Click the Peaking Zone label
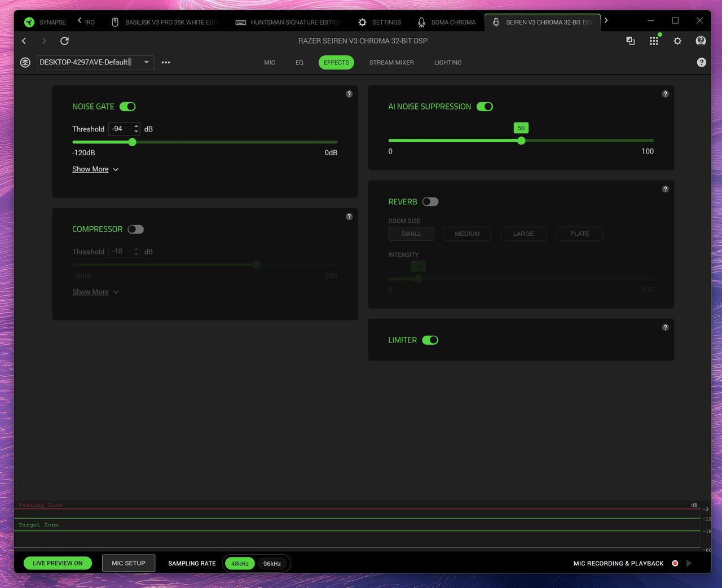The width and height of the screenshot is (722, 588). (40, 505)
